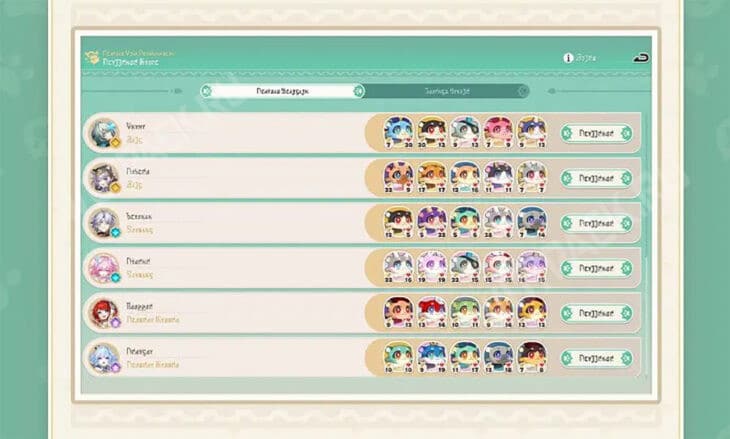Screen dimensions: 730x439
Task: Click the return arrow icon in the header
Action: click(641, 58)
